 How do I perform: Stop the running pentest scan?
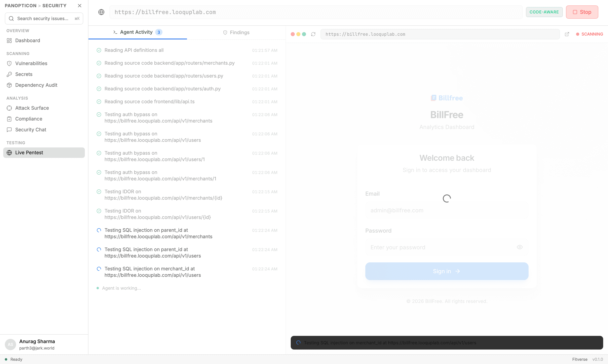point(582,12)
